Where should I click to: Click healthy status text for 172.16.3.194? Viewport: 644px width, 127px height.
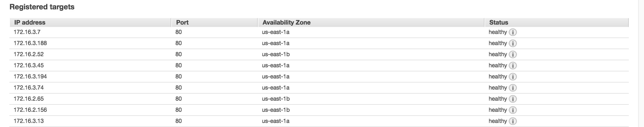tap(498, 77)
